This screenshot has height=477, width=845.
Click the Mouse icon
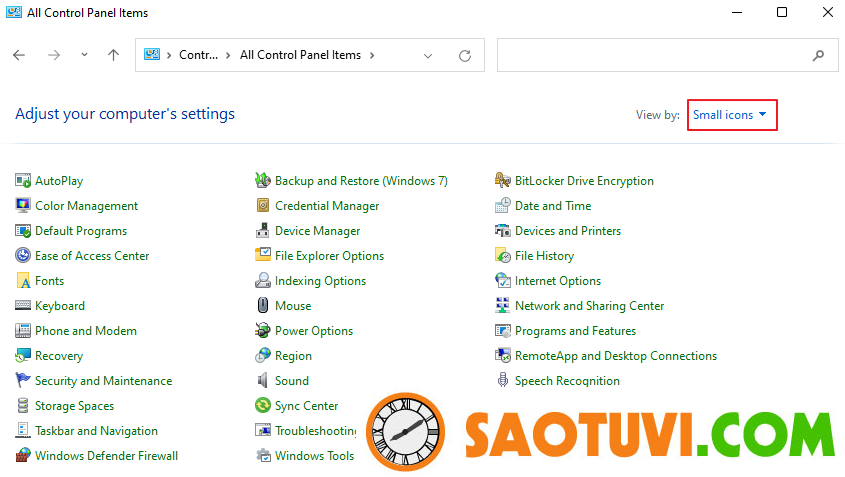coord(262,306)
